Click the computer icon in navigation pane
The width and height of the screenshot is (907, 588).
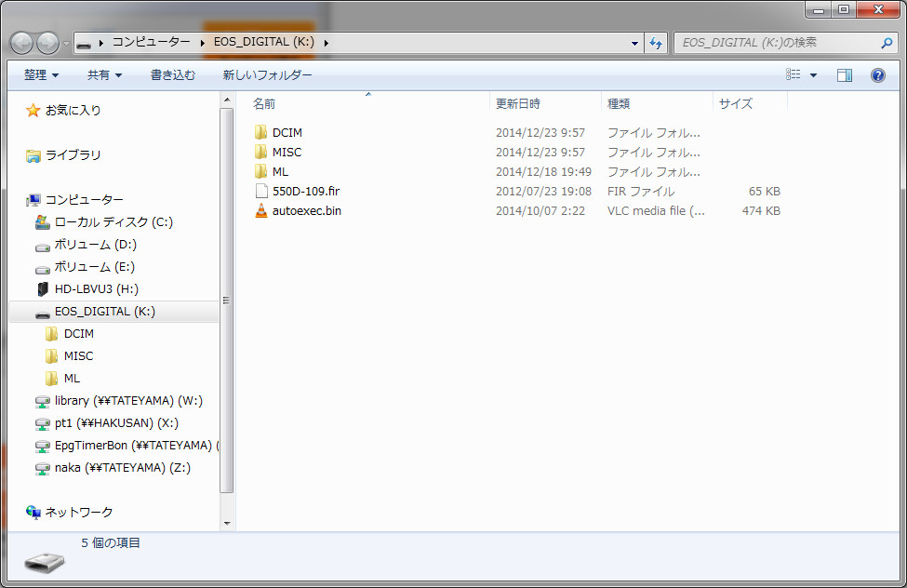33,200
